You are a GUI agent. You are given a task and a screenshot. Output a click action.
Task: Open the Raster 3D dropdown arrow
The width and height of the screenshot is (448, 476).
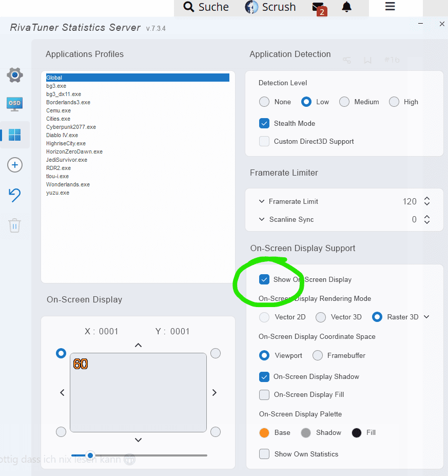pyautogui.click(x=426, y=317)
